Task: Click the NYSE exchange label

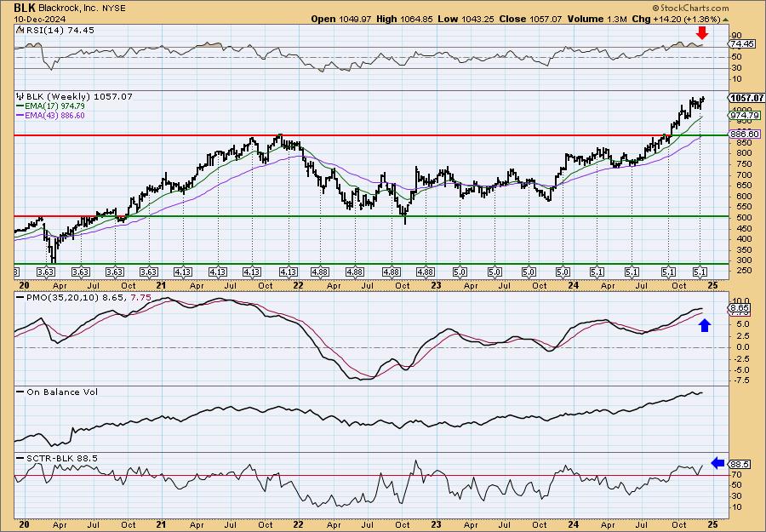Action: [112, 9]
